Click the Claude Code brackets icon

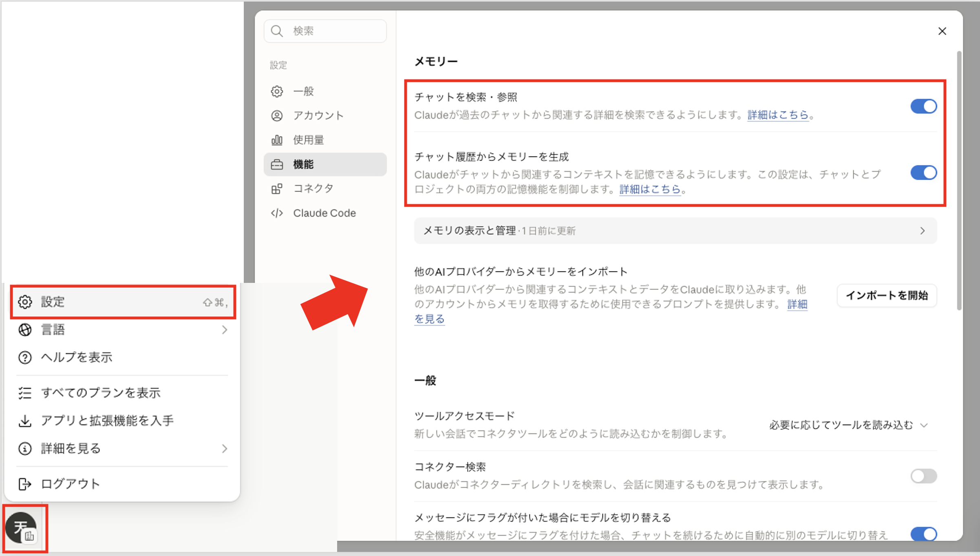tap(277, 213)
